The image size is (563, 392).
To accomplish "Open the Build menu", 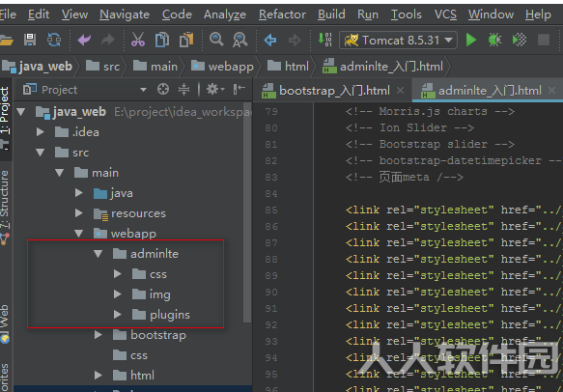I will (x=331, y=14).
